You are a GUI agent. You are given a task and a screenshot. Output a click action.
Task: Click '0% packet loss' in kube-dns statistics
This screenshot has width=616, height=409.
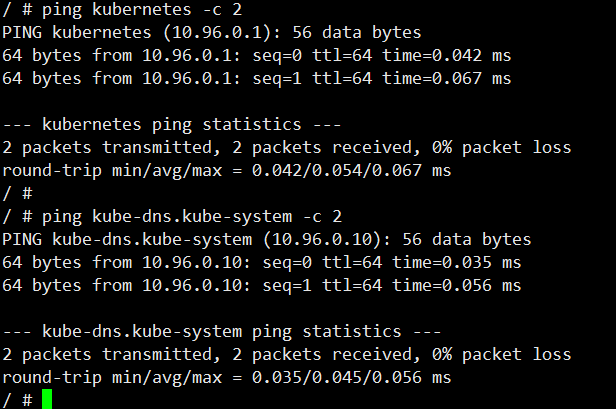pos(501,355)
